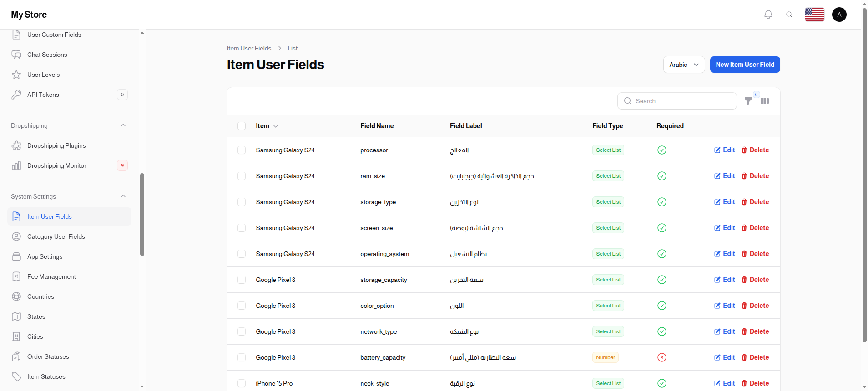Open the US flag language selector

[815, 15]
